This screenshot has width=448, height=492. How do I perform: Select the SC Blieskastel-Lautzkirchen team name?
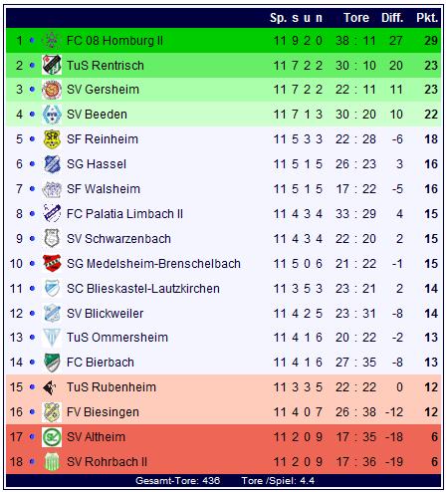(143, 289)
